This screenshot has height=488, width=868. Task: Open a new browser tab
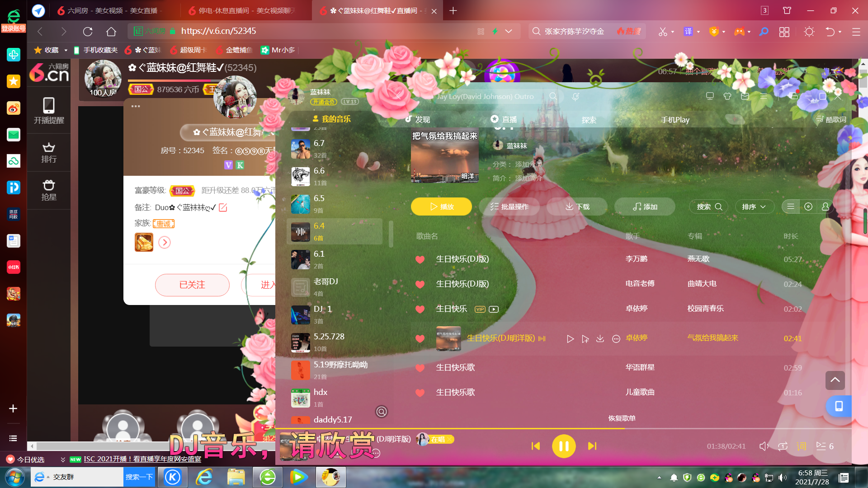(453, 10)
